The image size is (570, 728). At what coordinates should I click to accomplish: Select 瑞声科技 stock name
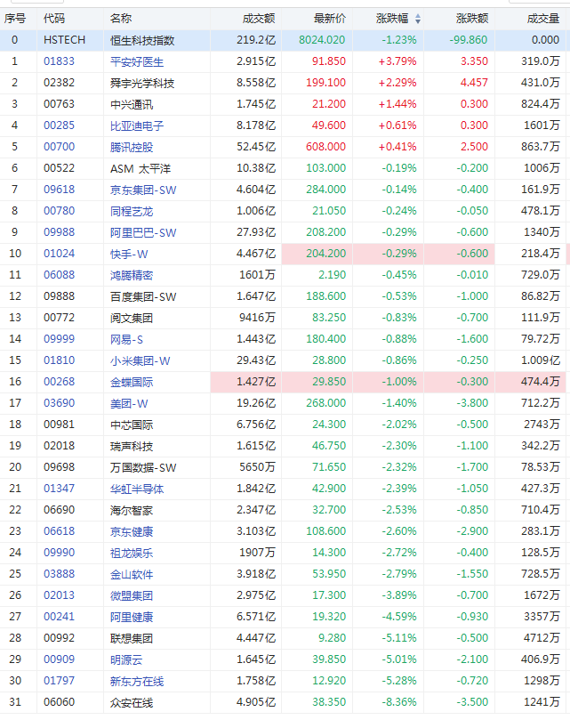click(x=132, y=446)
